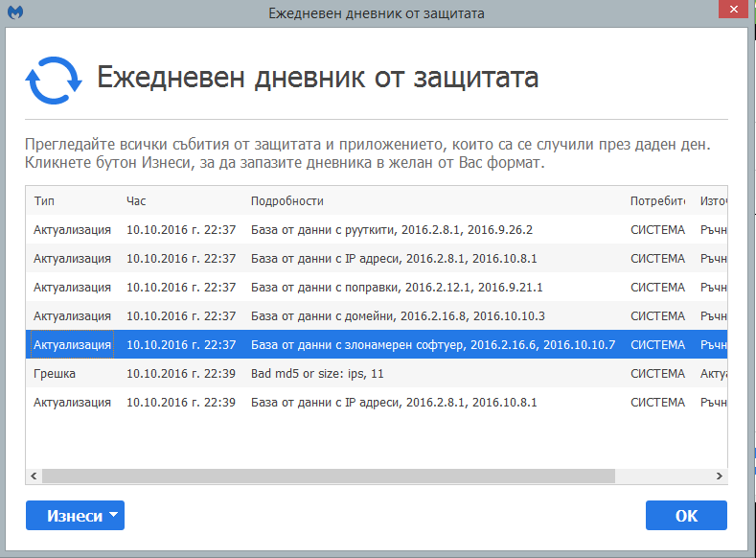Select the first IP addresses update row
Viewport: 756px width, 558px height.
tap(377, 259)
